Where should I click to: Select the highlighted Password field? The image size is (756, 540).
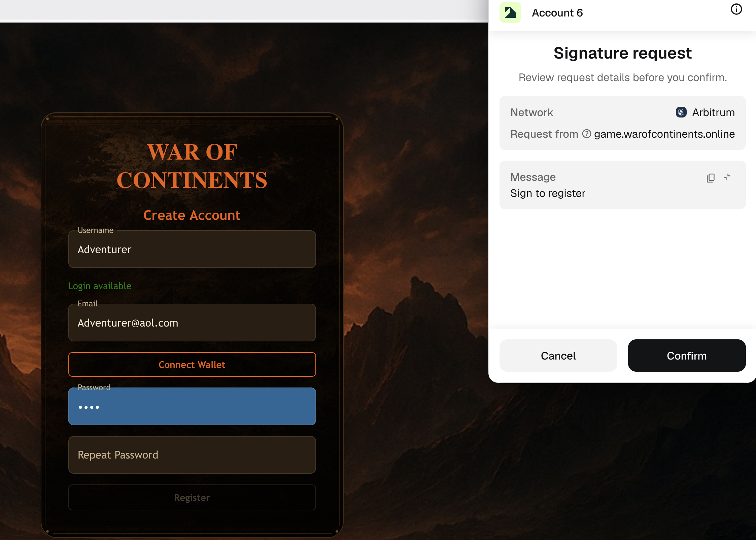click(x=192, y=406)
